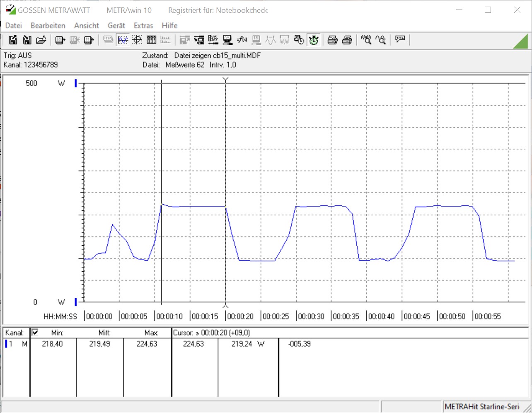532x413 pixels.
Task: Click the comment speech bubble icon
Action: [x=400, y=40]
